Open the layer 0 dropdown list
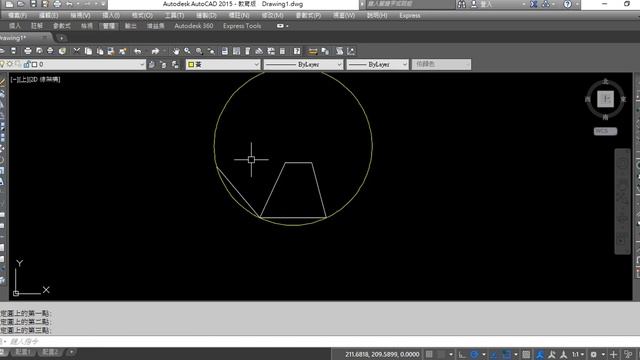Screen dimensions: 640x360 click(x=141, y=64)
